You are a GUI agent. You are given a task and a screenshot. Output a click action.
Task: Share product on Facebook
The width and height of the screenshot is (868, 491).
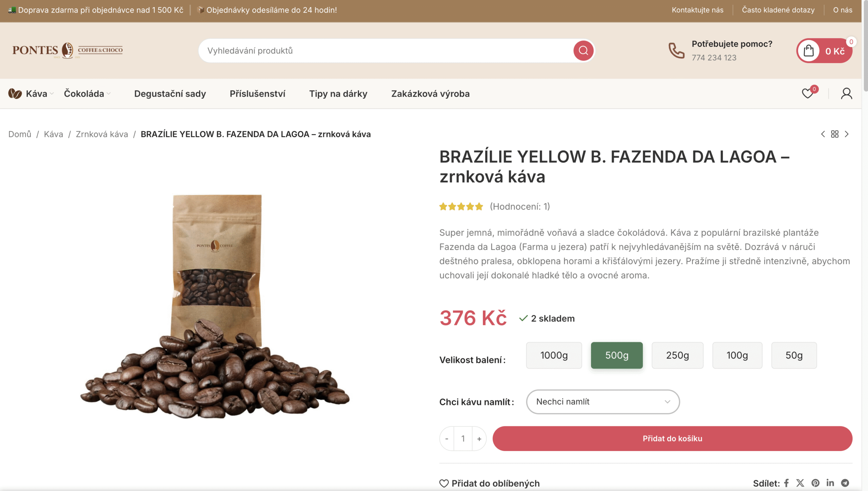tap(786, 483)
